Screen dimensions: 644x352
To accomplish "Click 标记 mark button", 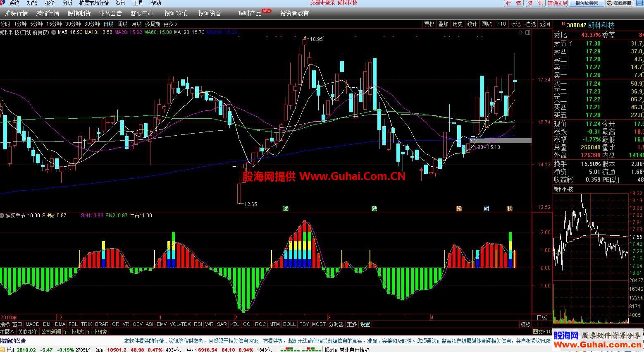I will (515, 24).
